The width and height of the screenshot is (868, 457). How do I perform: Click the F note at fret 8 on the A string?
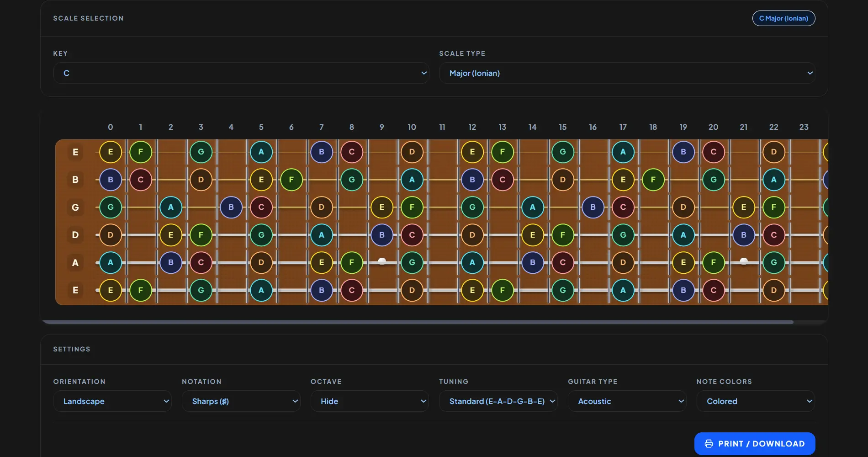(352, 263)
